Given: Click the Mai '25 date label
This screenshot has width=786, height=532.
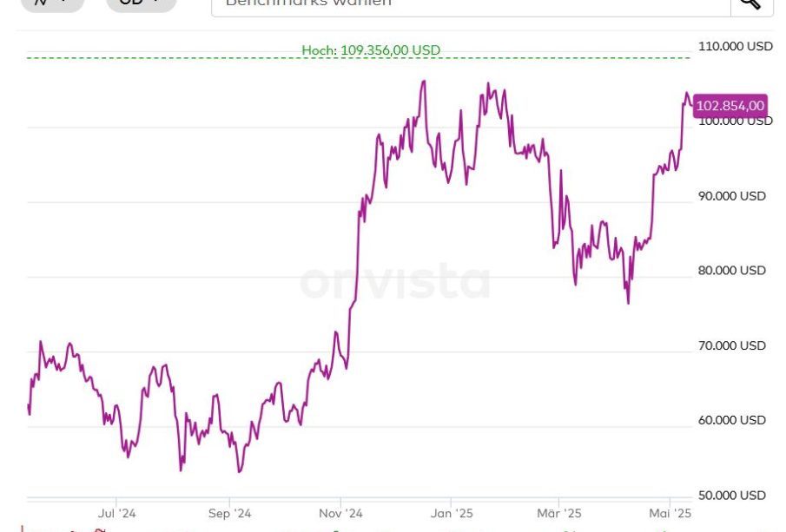Looking at the screenshot, I should tap(670, 513).
